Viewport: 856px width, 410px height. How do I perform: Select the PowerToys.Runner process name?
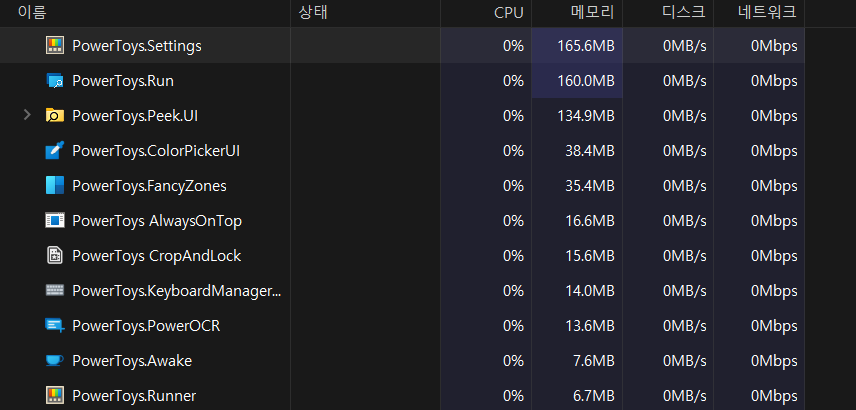134,396
